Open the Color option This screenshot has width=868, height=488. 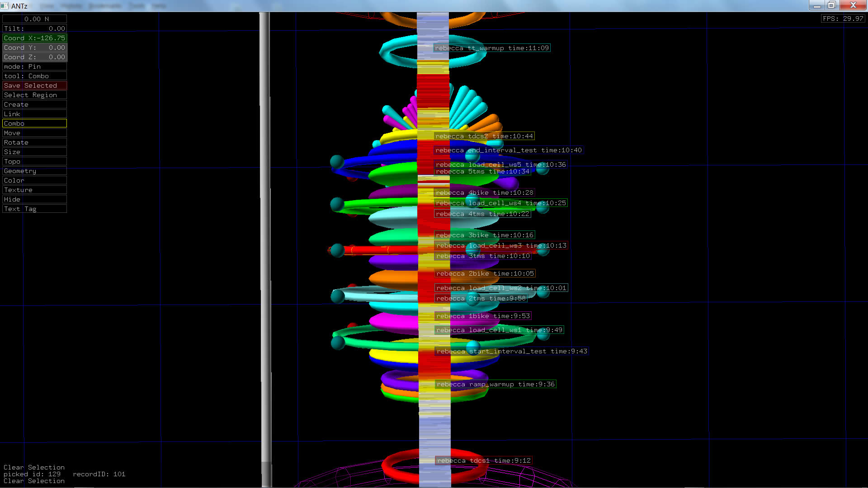coord(34,180)
